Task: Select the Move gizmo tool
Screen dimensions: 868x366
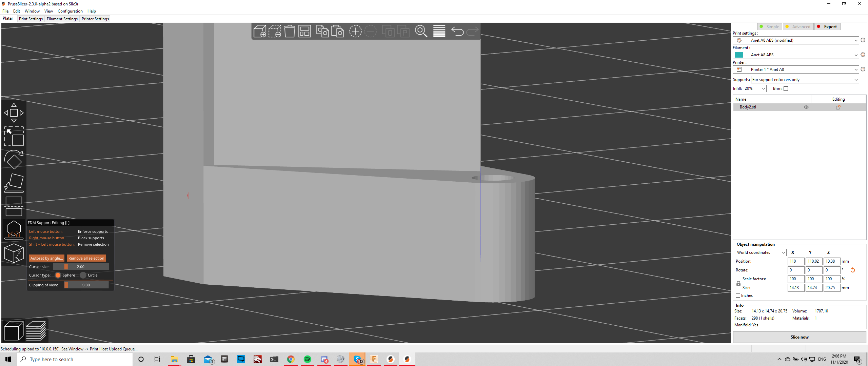Action: tap(14, 113)
